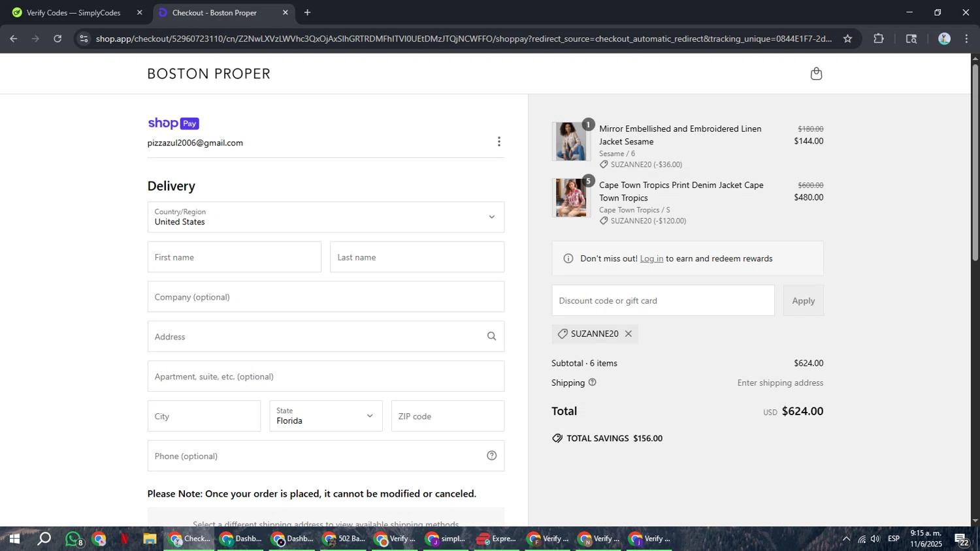Open the Chrome profile avatar
This screenshot has height=551, width=980.
coord(944,39)
